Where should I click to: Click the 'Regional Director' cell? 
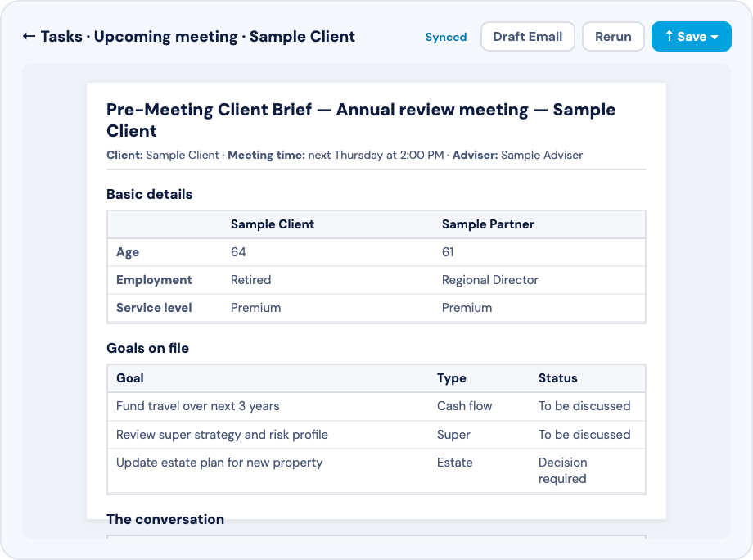tap(489, 280)
